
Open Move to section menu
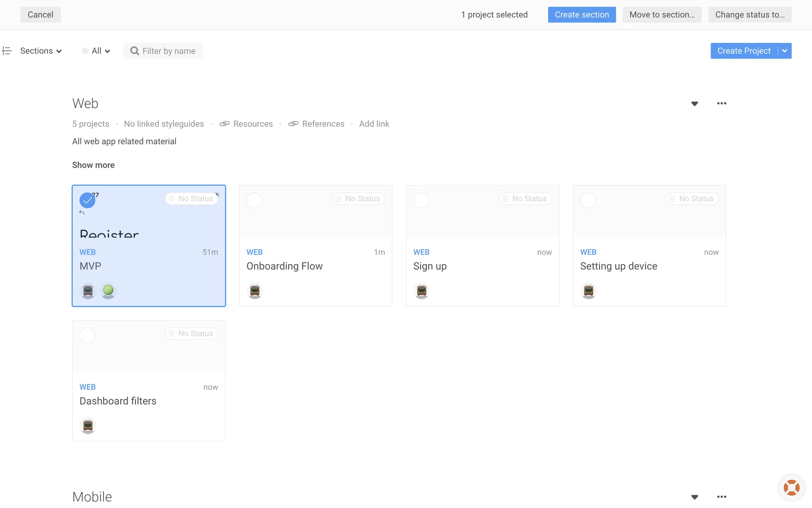click(662, 15)
